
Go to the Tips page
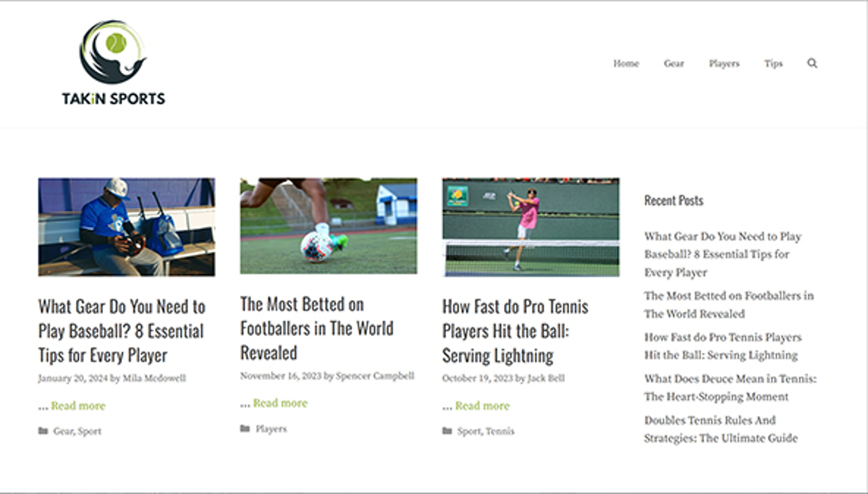(x=774, y=64)
